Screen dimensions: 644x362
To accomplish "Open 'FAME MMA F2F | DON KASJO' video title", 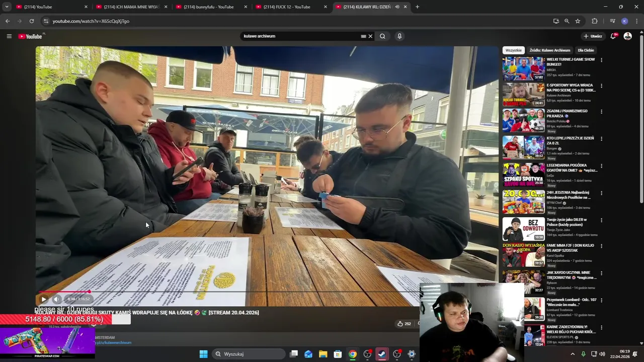I will [x=571, y=248].
